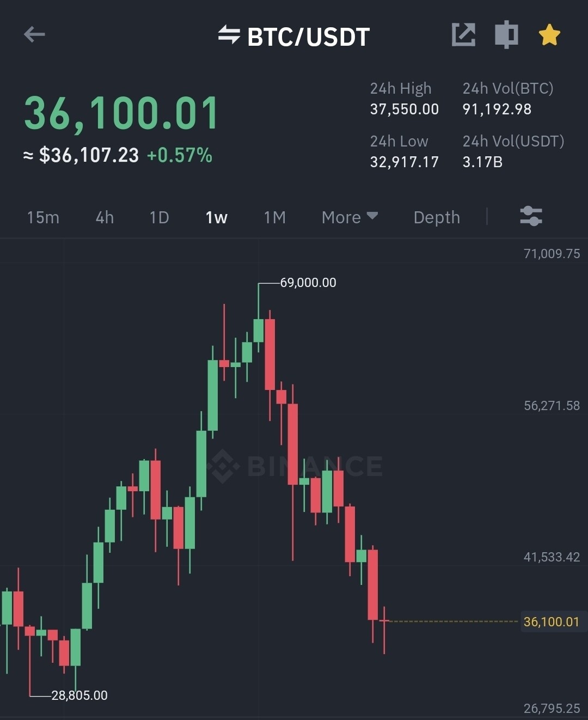Select the 15m timeframe tab
The image size is (588, 720).
(43, 217)
